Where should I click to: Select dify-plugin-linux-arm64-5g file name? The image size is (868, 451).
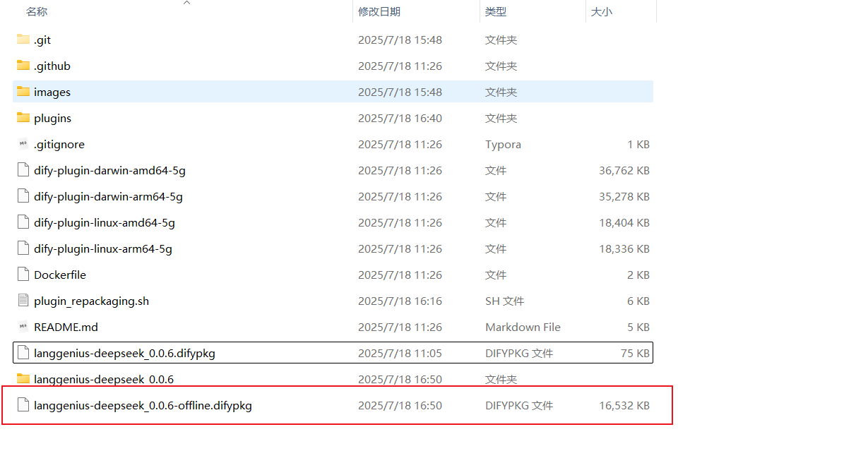103,248
